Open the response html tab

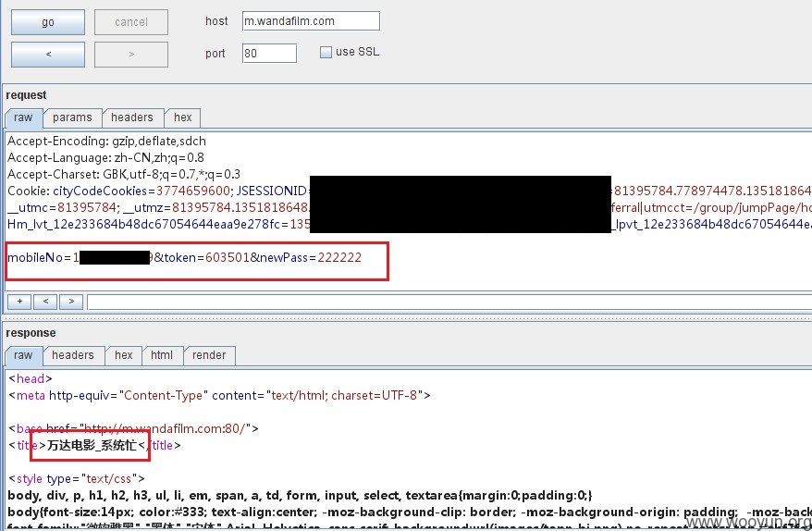coord(162,355)
